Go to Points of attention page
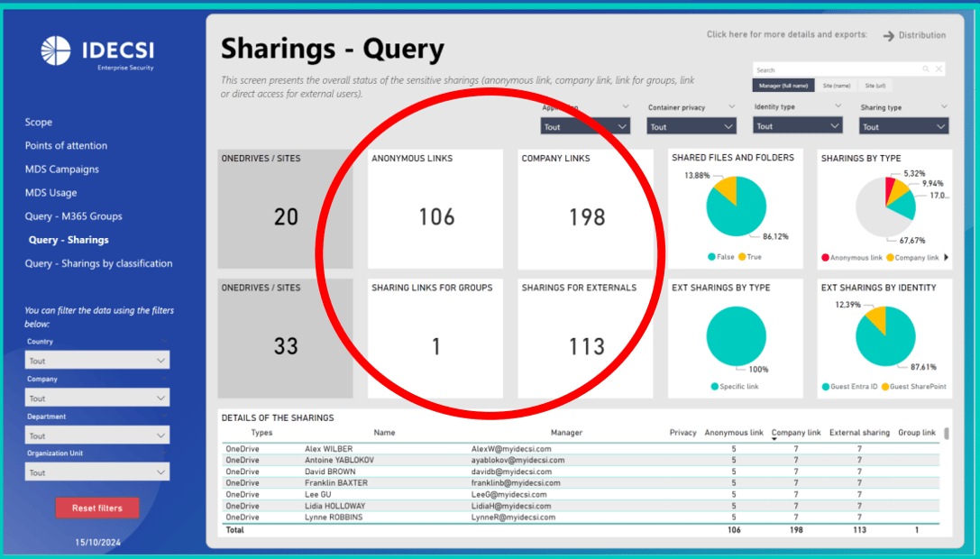 click(x=66, y=146)
